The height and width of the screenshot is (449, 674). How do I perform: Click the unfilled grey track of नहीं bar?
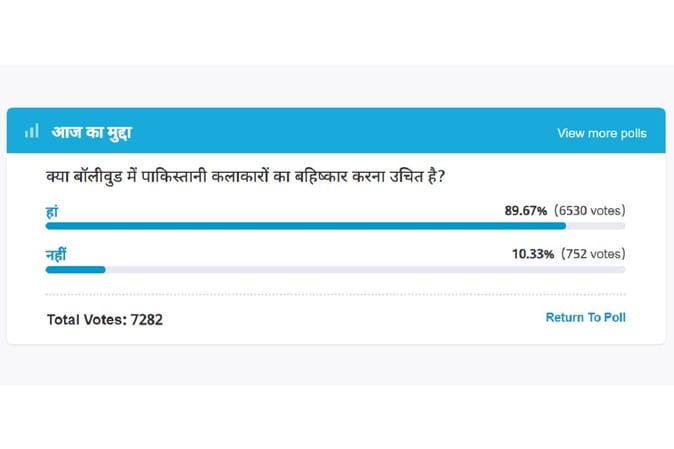point(365,270)
